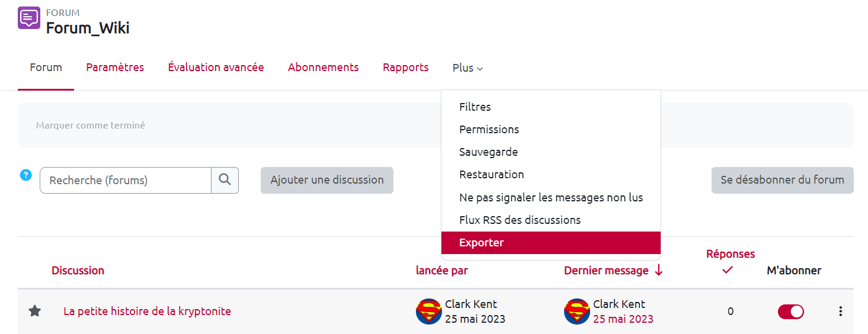The image size is (868, 334).
Task: Click Ajouter une discussion button
Action: click(327, 180)
